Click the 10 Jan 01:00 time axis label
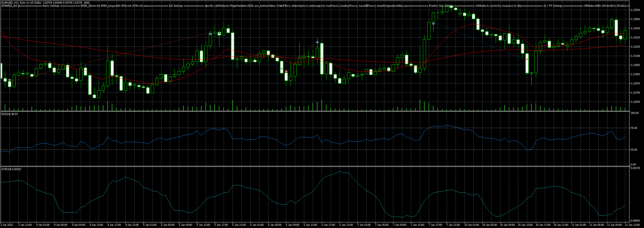 pos(472,225)
